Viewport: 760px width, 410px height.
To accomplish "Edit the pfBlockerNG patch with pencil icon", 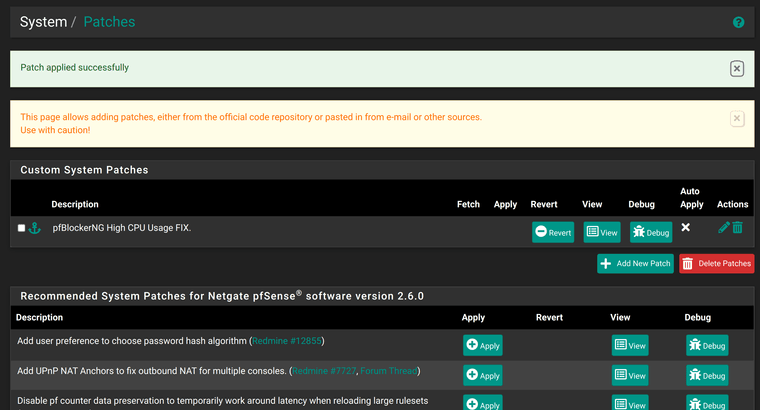I will point(724,227).
